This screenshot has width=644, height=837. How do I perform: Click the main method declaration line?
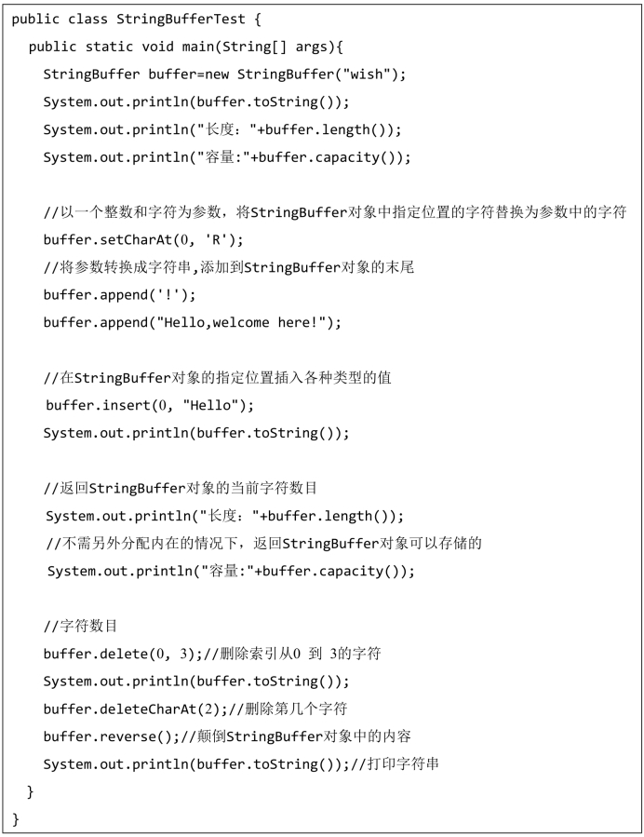(x=186, y=47)
